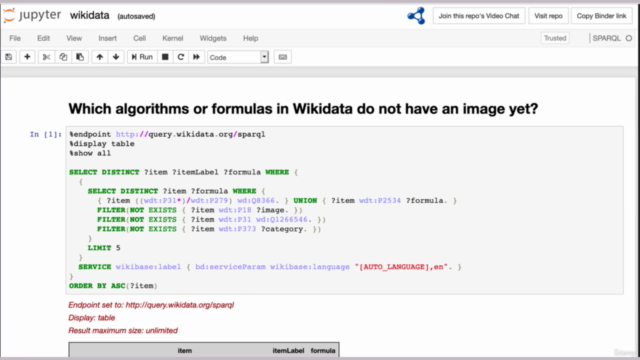Click the autosaved checkpoint status

point(136,16)
